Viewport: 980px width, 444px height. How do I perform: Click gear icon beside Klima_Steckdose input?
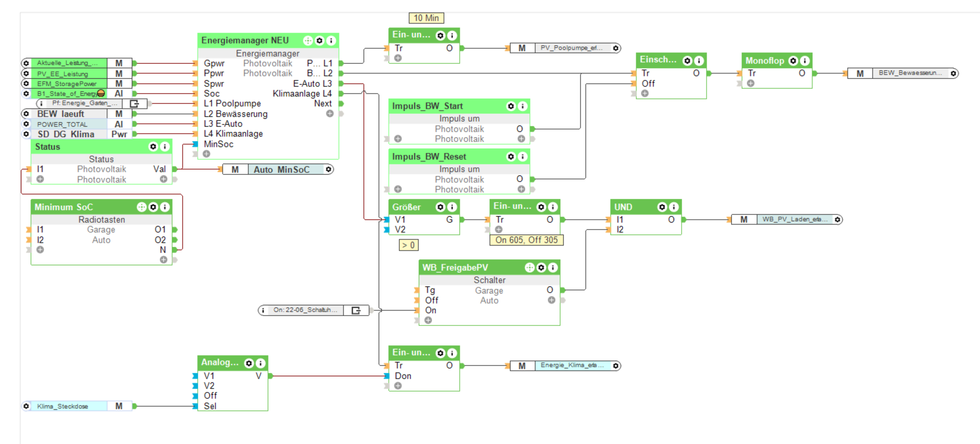(x=26, y=406)
